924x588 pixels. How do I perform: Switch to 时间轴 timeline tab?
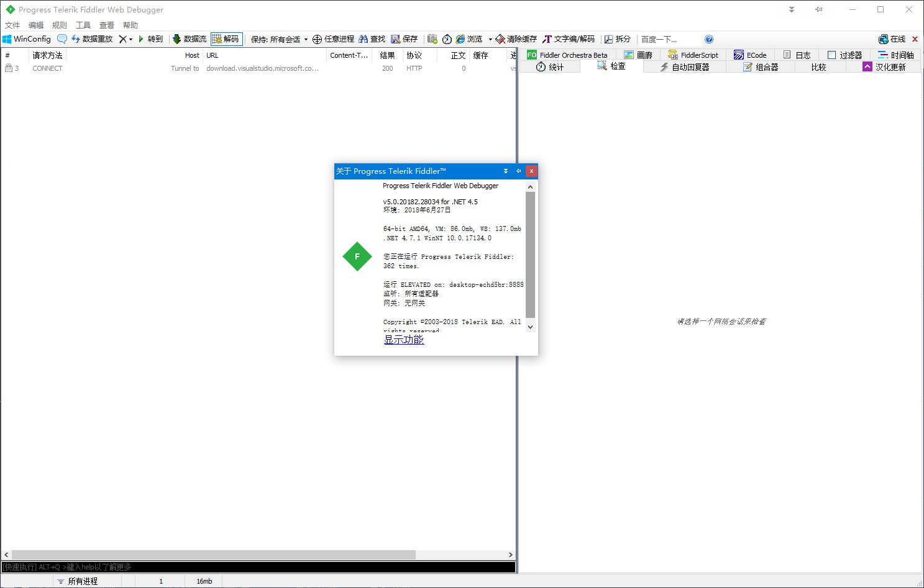click(x=896, y=55)
